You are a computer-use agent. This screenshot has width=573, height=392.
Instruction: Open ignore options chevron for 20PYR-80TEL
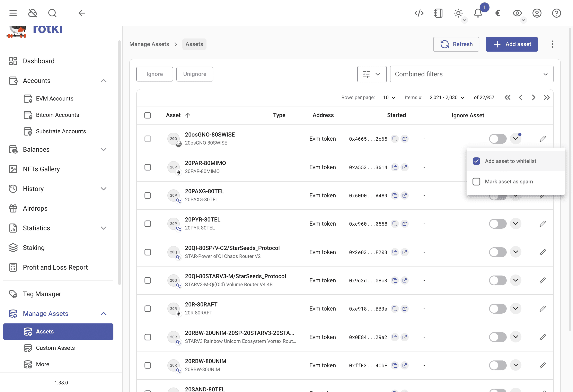515,224
